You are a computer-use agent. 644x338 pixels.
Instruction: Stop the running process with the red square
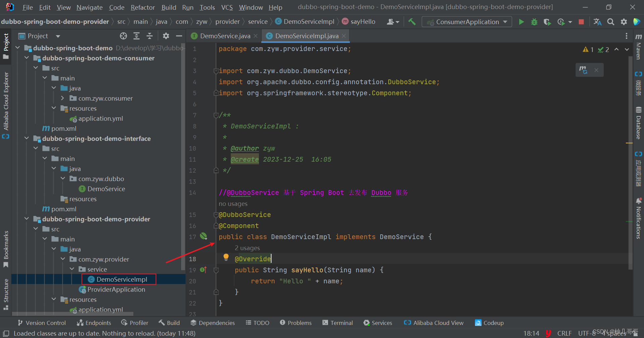pos(581,22)
